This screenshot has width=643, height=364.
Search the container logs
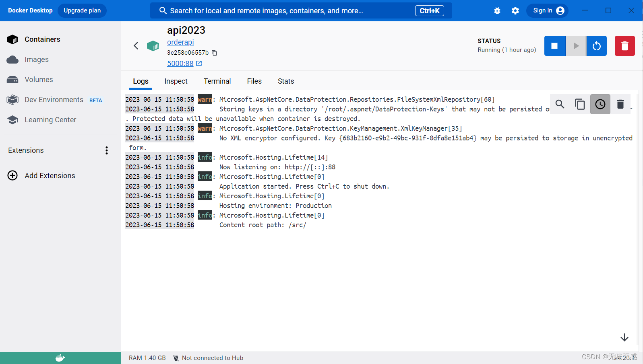pos(560,104)
